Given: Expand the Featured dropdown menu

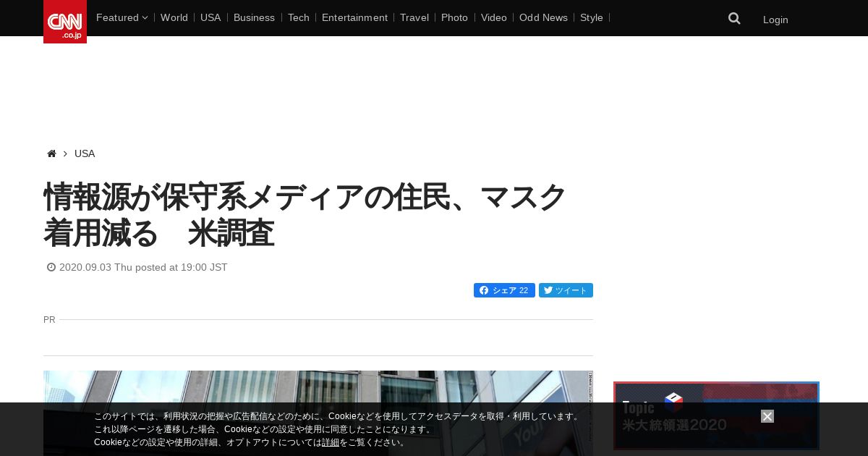Looking at the screenshot, I should (122, 17).
